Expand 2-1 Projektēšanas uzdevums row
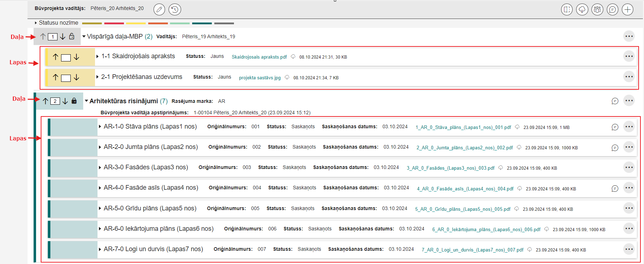The height and width of the screenshot is (264, 644). point(98,77)
